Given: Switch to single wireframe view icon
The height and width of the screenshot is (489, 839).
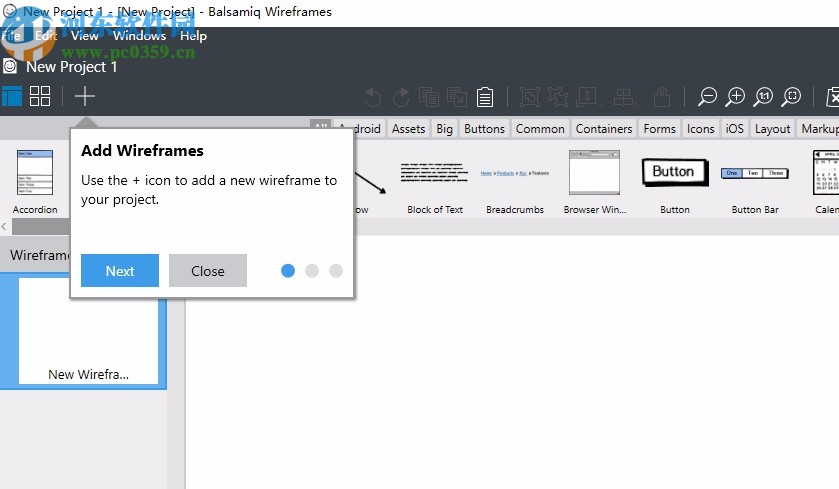Looking at the screenshot, I should (x=12, y=97).
